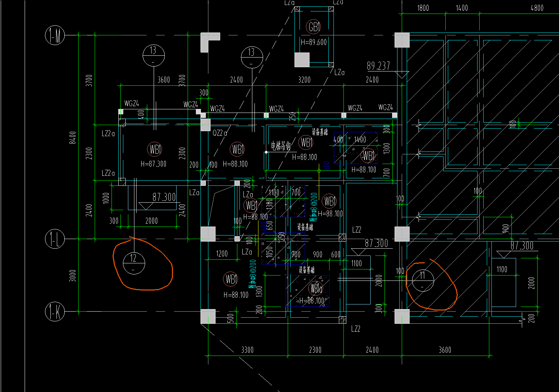Select the GB1 circled label

313,27
